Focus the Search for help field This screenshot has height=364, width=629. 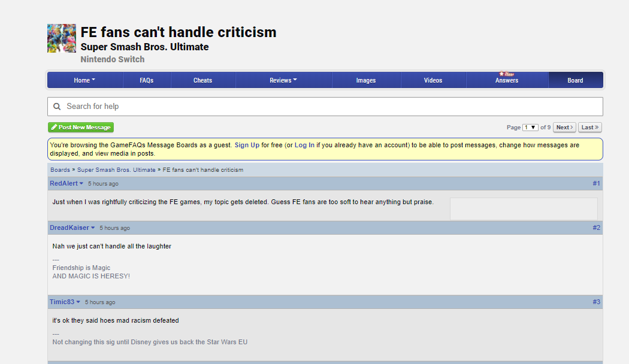pos(325,106)
